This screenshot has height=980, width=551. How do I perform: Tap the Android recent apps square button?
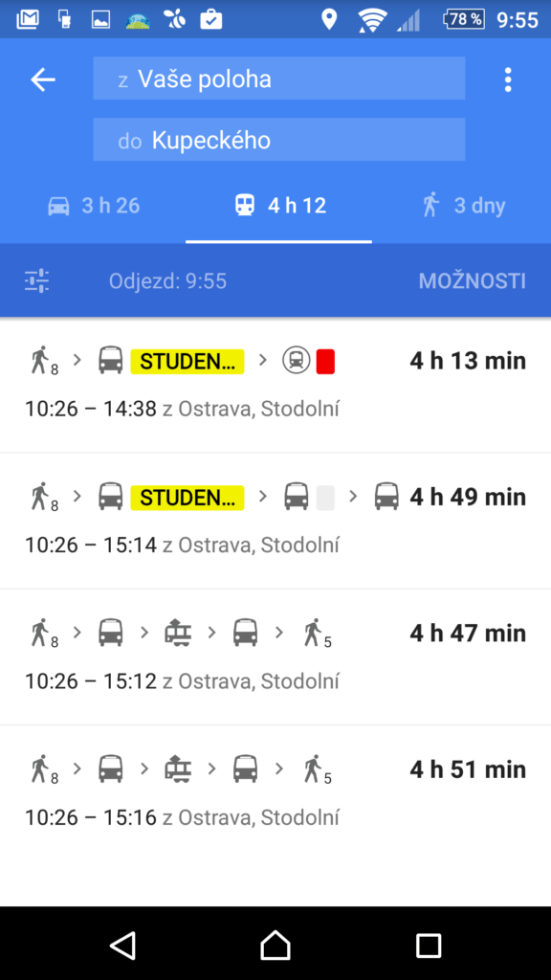[429, 945]
